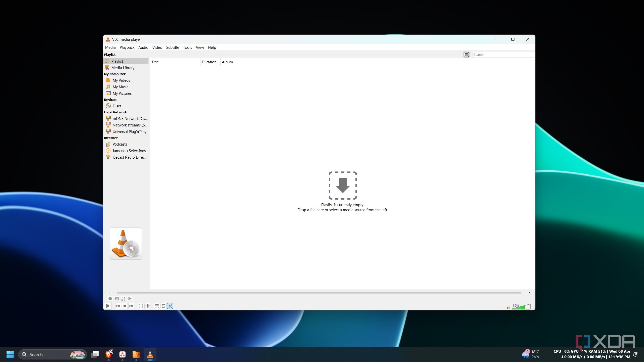Skip to next media in playlist

tap(131, 306)
